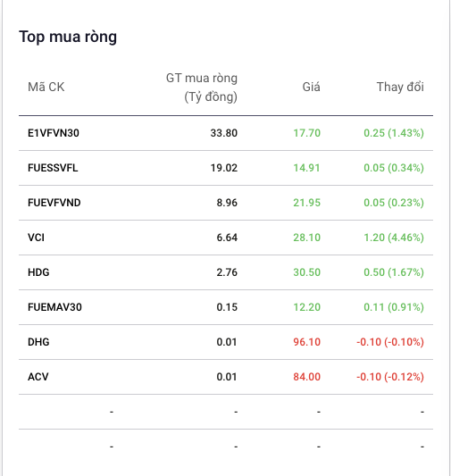Click the DHG price 96.10
The height and width of the screenshot is (476, 451).
click(x=306, y=342)
